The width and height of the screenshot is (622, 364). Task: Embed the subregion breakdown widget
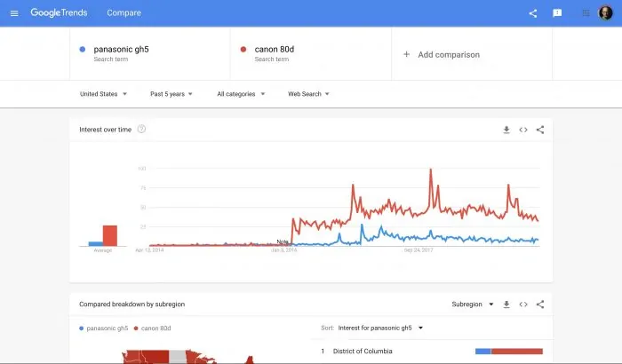pyautogui.click(x=523, y=305)
